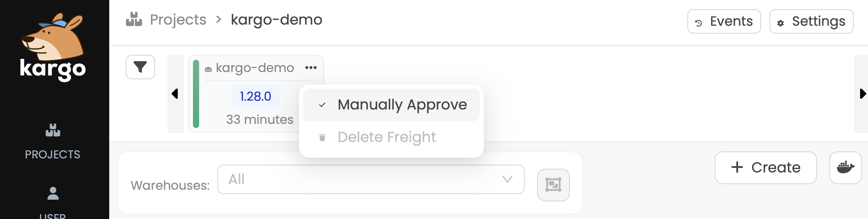Collapse the freight timeline with the left arrow
The width and height of the screenshot is (868, 219).
(x=175, y=94)
